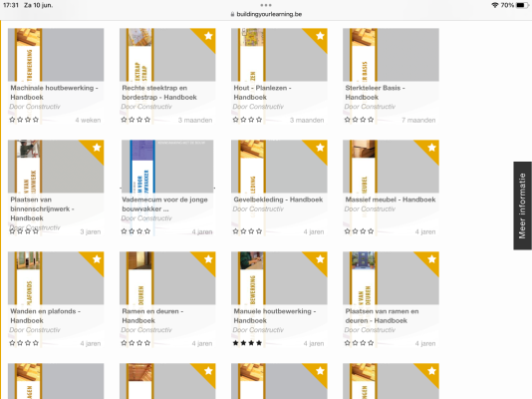Open Vademecum voor de jonge bouwvakker
Viewport: 532px width, 399px height.
(165, 204)
